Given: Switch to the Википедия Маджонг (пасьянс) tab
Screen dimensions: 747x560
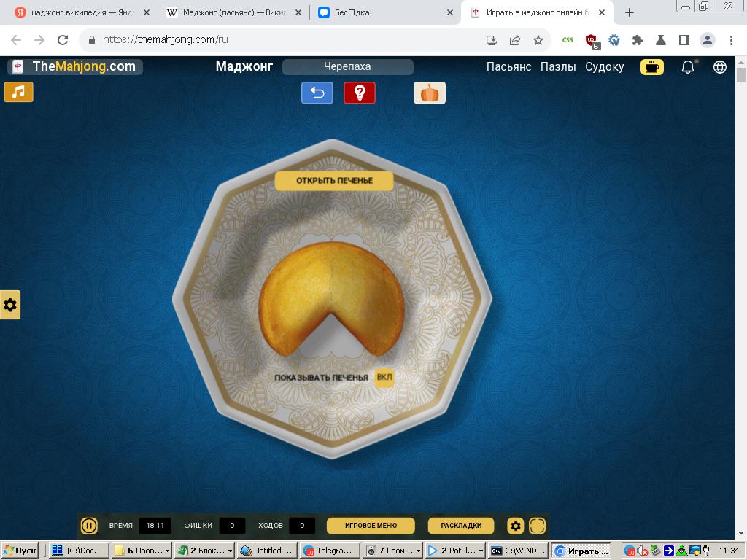Looking at the screenshot, I should click(x=233, y=12).
